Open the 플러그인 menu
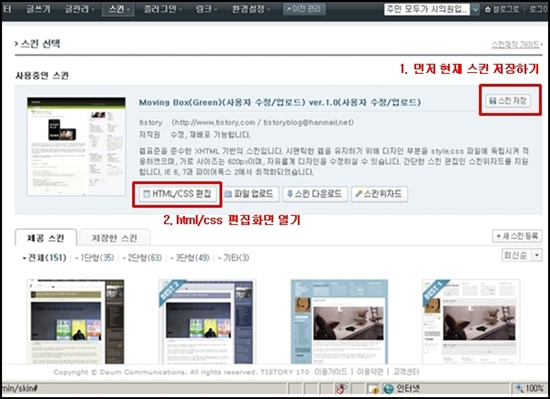This screenshot has height=399, width=550. [162, 9]
